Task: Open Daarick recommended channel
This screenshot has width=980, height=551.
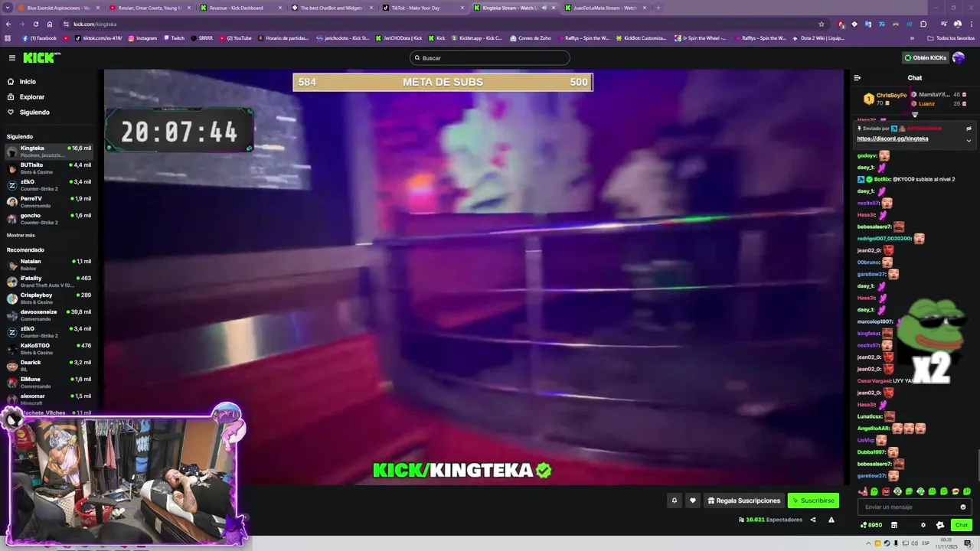Action: pos(49,365)
